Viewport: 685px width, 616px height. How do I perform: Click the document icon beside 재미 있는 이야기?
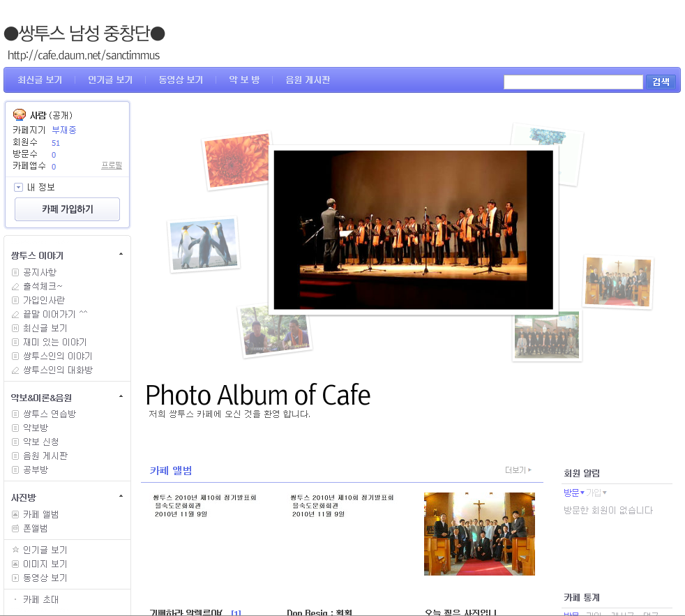(x=15, y=343)
